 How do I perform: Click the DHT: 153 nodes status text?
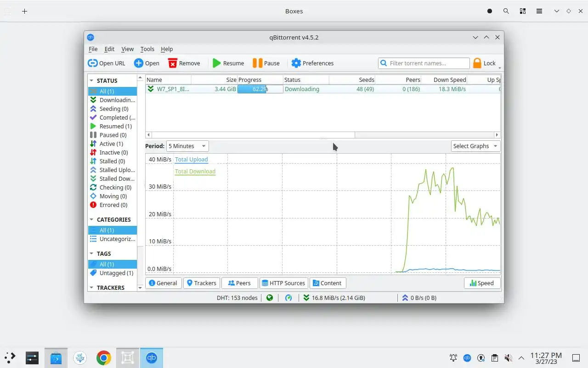point(237,298)
